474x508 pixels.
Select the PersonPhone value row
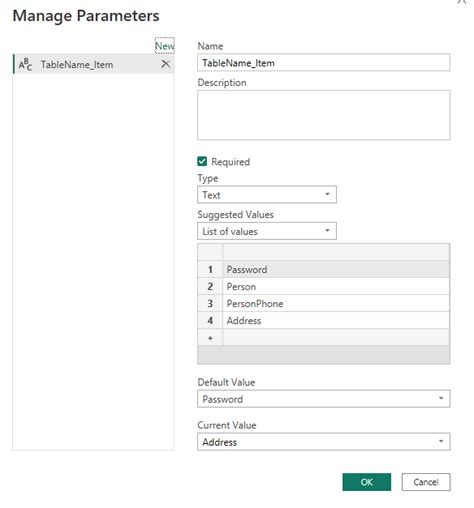pos(336,303)
